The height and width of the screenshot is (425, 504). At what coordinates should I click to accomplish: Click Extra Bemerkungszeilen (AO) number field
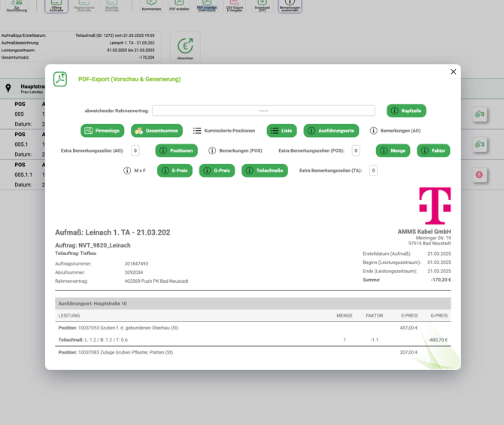click(x=135, y=150)
